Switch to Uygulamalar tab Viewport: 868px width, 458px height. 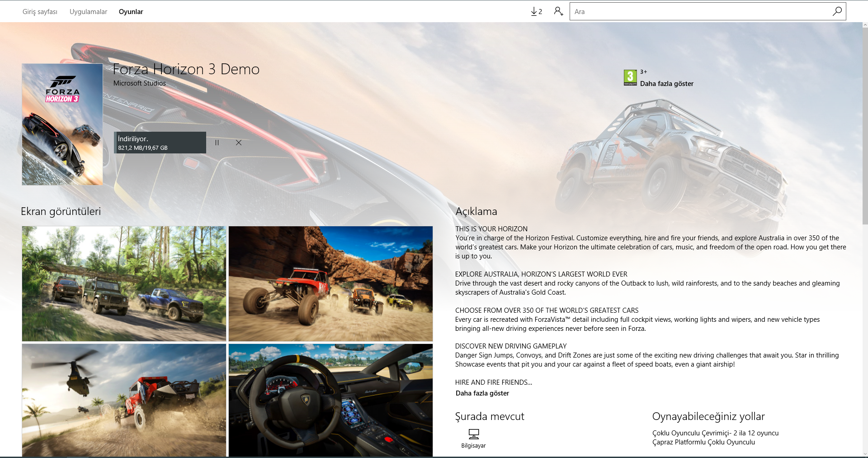[x=88, y=12]
